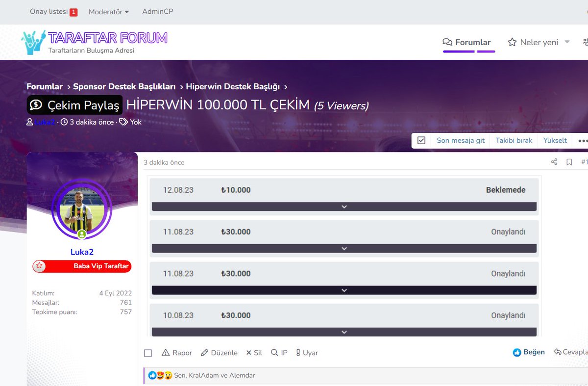588x386 pixels.
Task: Open Sponsor Destek Başlıkları breadcrumb
Action: [x=124, y=86]
